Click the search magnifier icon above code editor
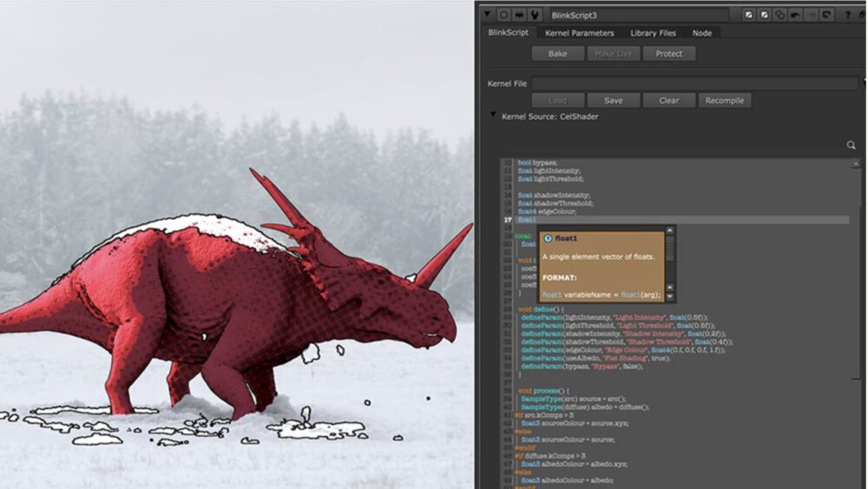Image resolution: width=868 pixels, height=489 pixels. click(851, 145)
